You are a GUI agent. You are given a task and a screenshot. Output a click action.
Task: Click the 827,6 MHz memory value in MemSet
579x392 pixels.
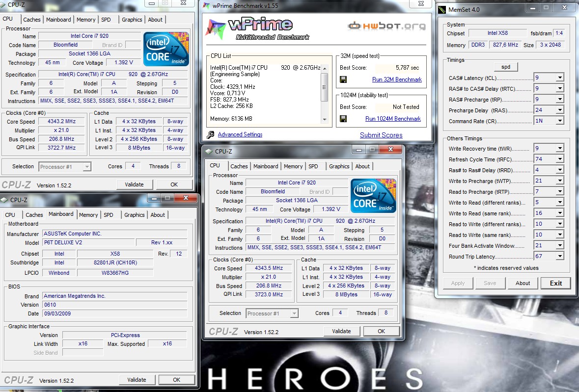click(505, 45)
